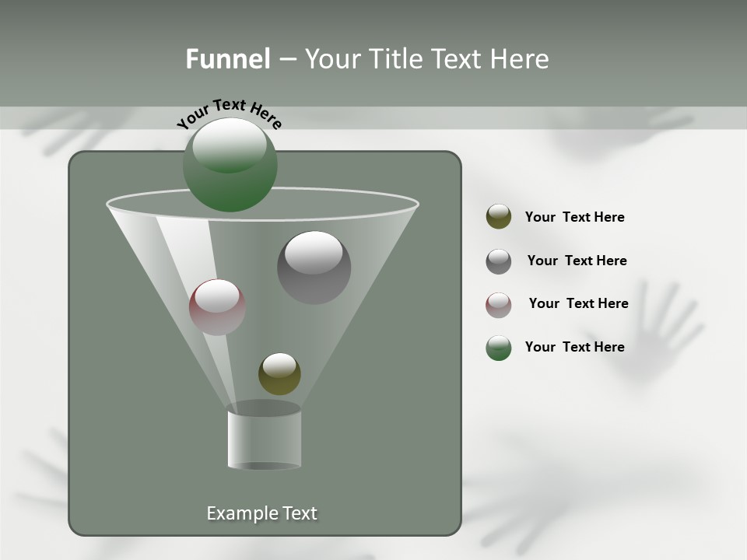Viewport: 747px width, 560px height.
Task: Select the third 'Your Text Here' legend entry
Action: point(579,303)
